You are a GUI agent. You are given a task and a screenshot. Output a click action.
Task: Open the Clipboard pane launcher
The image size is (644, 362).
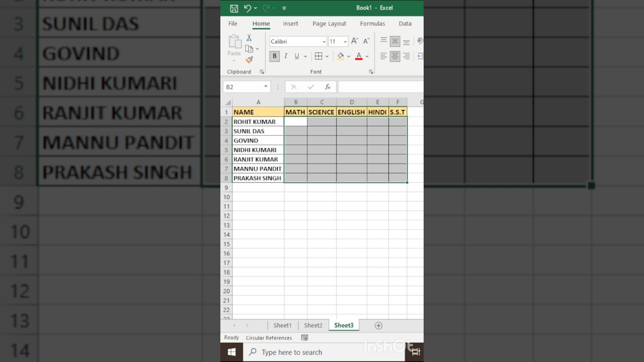[262, 72]
